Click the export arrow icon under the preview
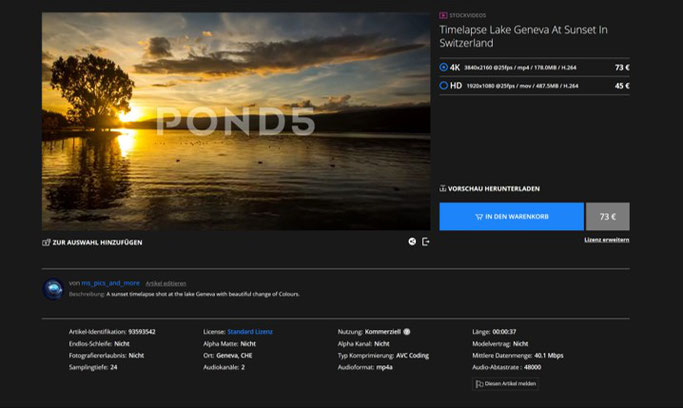This screenshot has width=683, height=408. pyautogui.click(x=426, y=242)
